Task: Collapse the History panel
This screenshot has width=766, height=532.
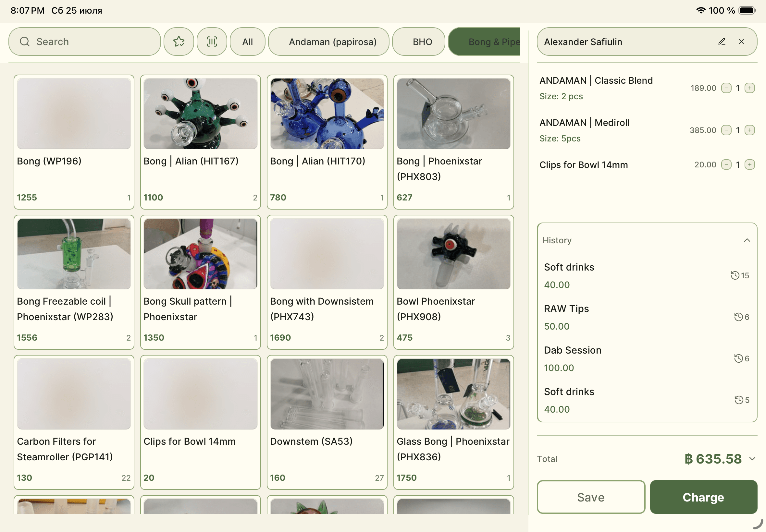Action: point(747,240)
